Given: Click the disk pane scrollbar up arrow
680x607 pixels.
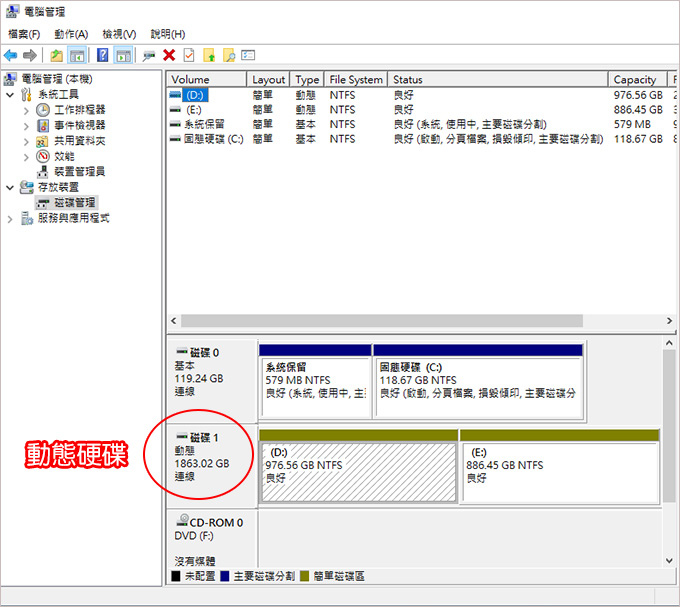Looking at the screenshot, I should coord(669,343).
